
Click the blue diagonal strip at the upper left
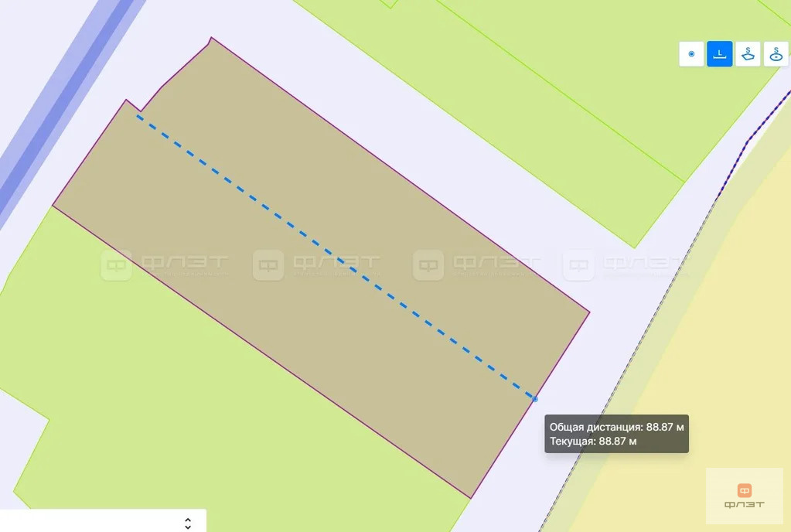(x=66, y=101)
